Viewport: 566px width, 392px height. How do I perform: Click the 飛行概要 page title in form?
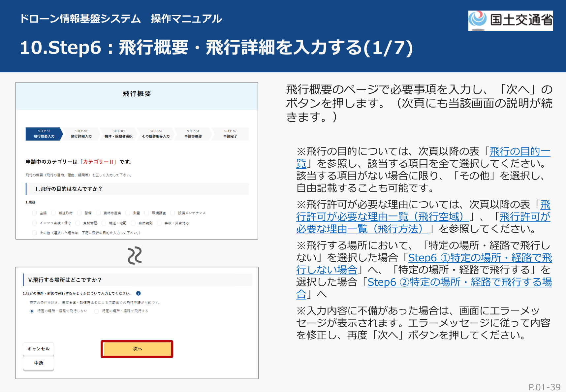click(x=137, y=94)
